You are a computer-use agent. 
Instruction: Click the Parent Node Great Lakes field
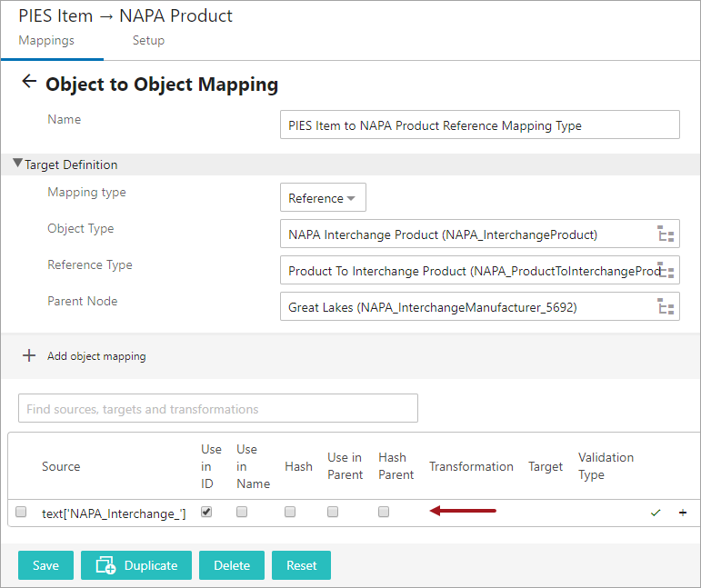(x=480, y=306)
